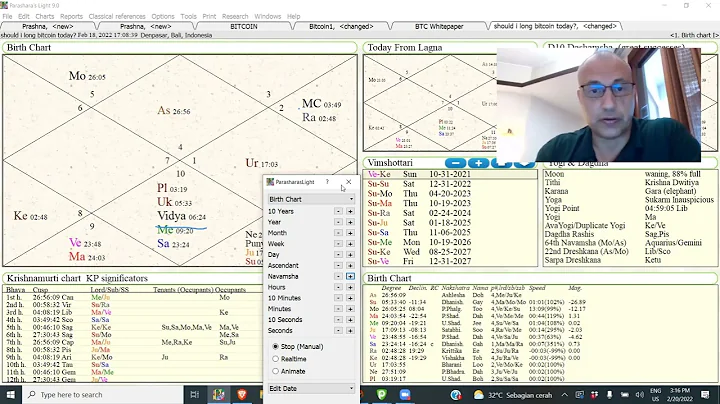Move Ascendant back one step

(x=338, y=265)
